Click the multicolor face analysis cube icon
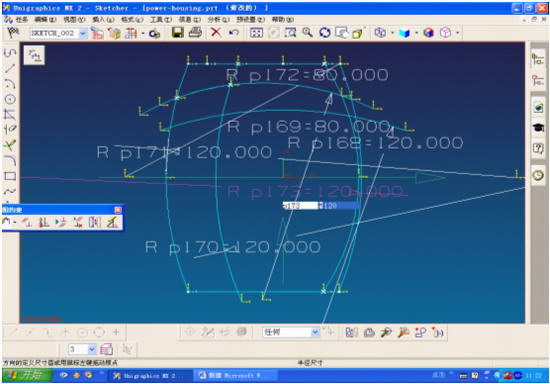Screen dimensions: 550x384 pos(428,33)
